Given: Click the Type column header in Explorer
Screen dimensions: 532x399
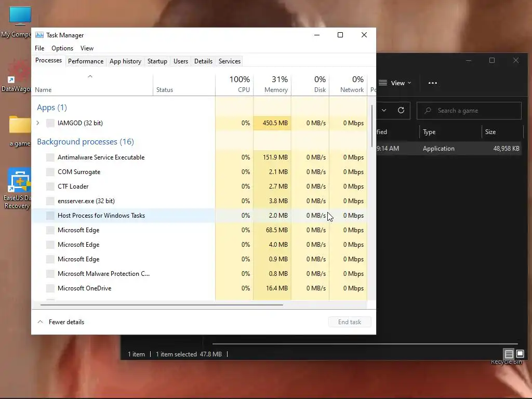Looking at the screenshot, I should 450,131.
